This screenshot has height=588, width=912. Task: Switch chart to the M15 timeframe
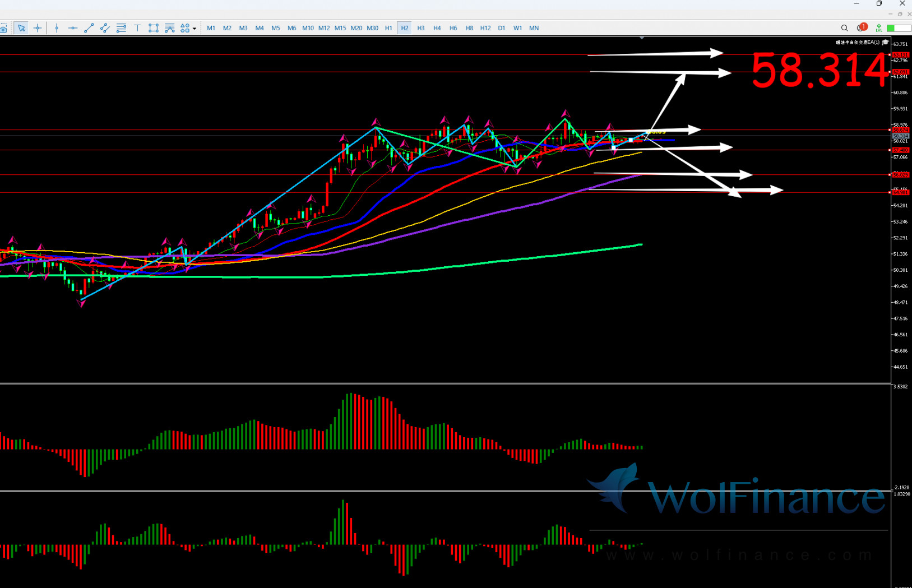pos(340,28)
